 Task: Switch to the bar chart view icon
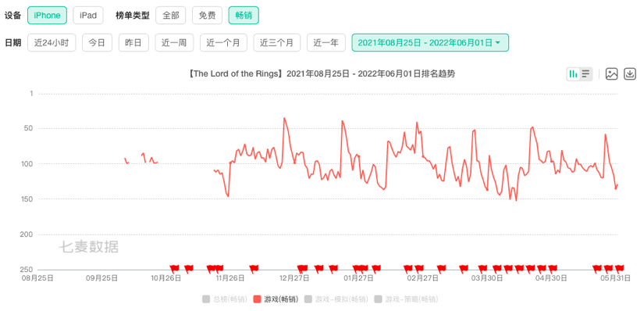[573, 74]
